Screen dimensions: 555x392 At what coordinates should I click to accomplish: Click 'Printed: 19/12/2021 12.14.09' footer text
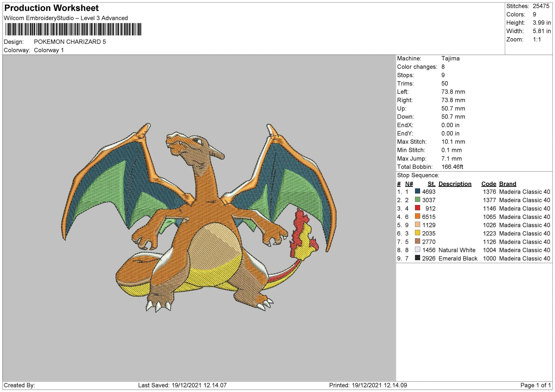[x=368, y=385]
